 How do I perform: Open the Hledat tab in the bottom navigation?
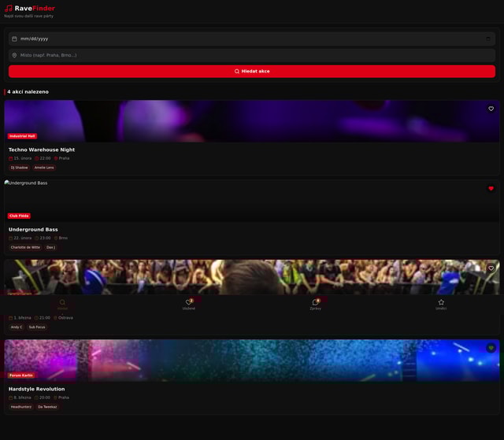pyautogui.click(x=62, y=304)
